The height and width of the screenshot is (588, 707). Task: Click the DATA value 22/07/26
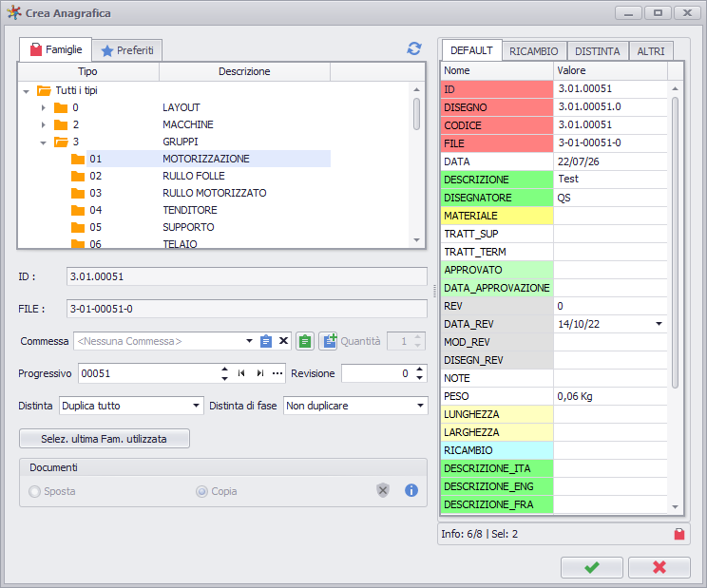coord(610,161)
